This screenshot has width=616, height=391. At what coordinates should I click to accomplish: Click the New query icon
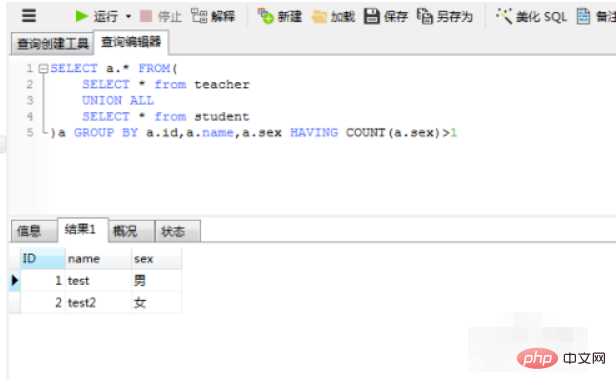pyautogui.click(x=265, y=16)
